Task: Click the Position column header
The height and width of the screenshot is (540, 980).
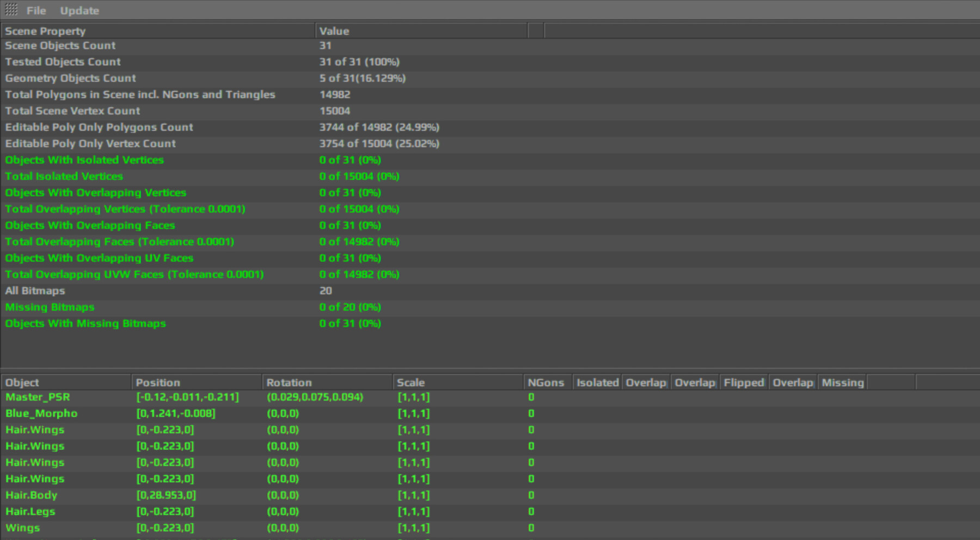Action: [197, 383]
